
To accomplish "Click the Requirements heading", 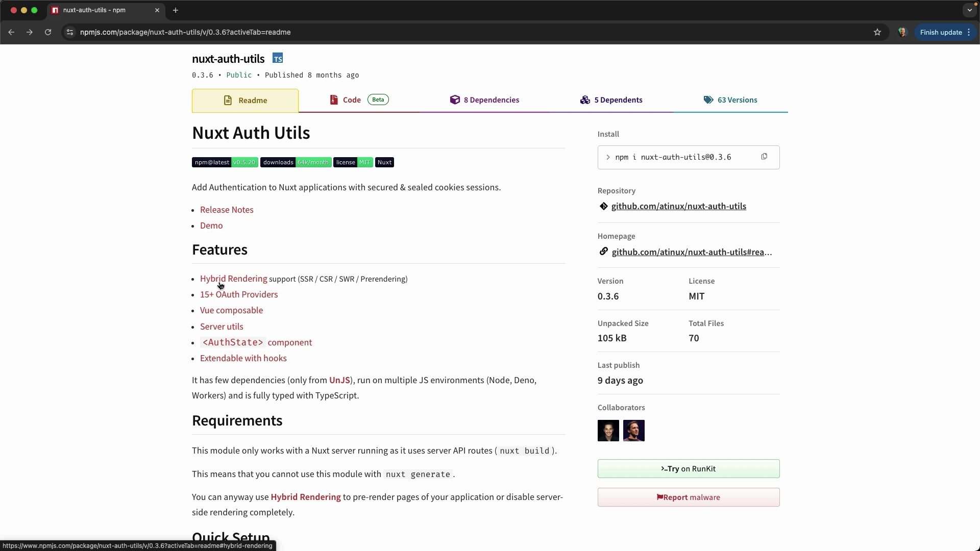I will (237, 420).
